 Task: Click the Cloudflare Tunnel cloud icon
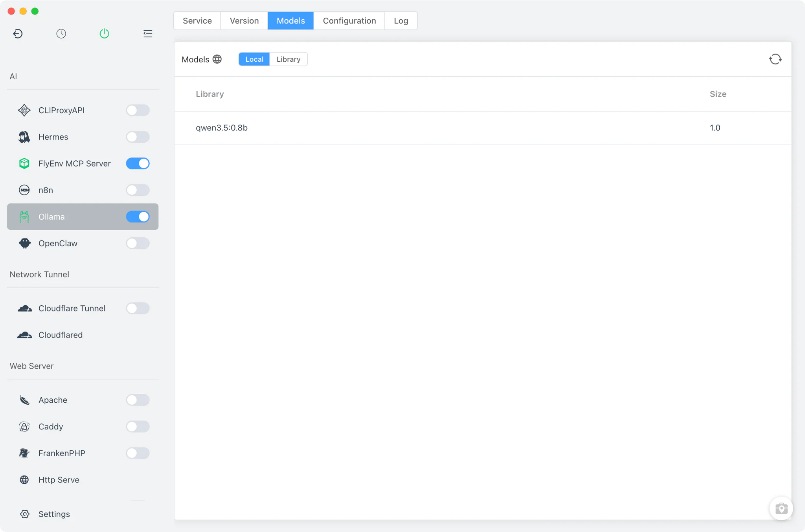pyautogui.click(x=25, y=308)
